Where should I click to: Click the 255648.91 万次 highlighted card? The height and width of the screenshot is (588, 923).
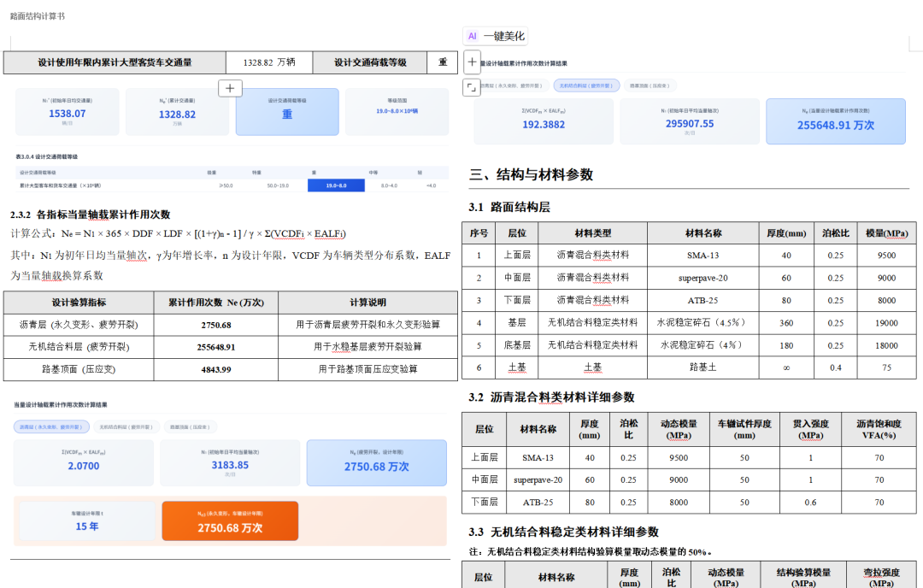835,121
